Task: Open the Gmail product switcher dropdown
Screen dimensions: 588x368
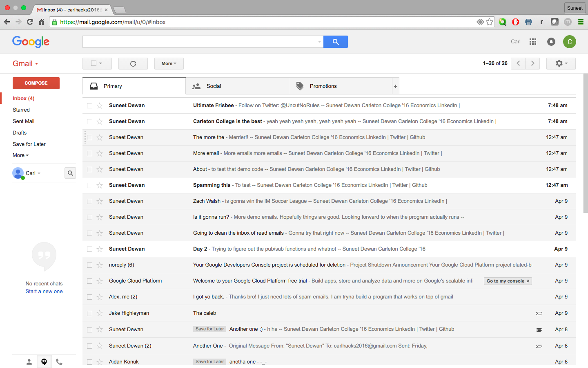Action: tap(25, 64)
